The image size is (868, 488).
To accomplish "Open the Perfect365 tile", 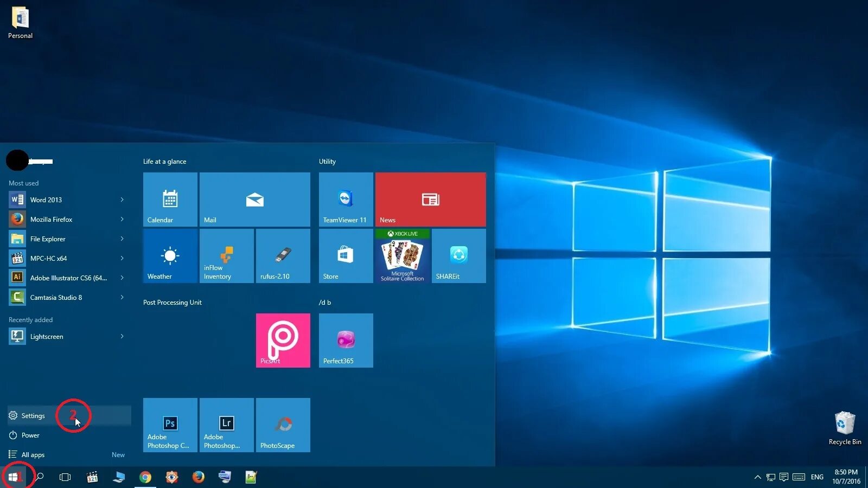I will click(346, 341).
